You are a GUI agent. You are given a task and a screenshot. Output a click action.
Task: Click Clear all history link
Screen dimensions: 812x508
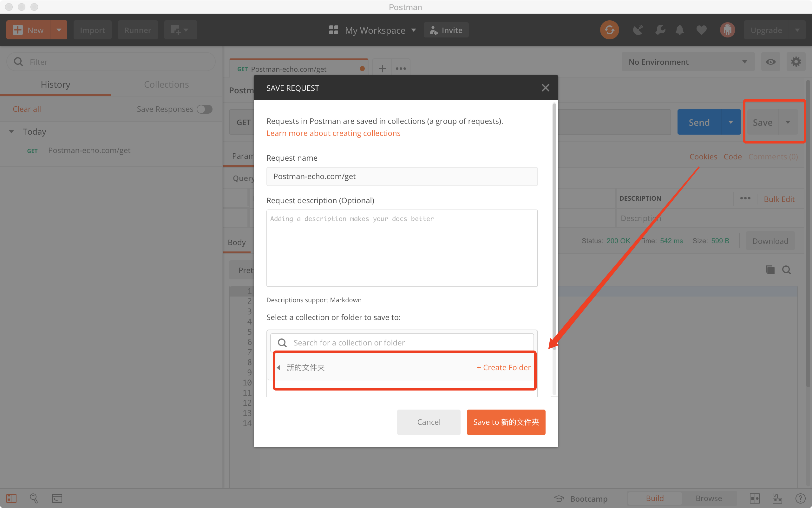(27, 109)
